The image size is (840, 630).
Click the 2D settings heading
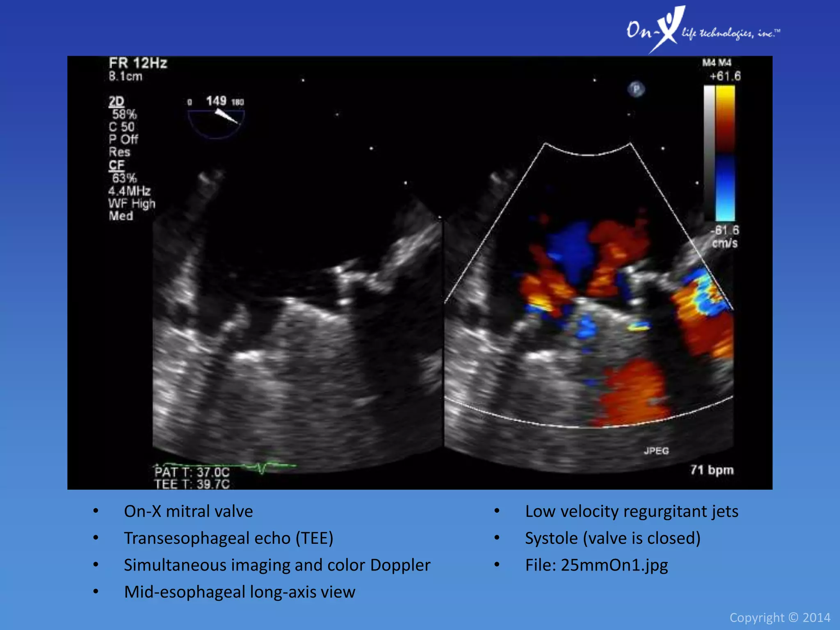[116, 101]
